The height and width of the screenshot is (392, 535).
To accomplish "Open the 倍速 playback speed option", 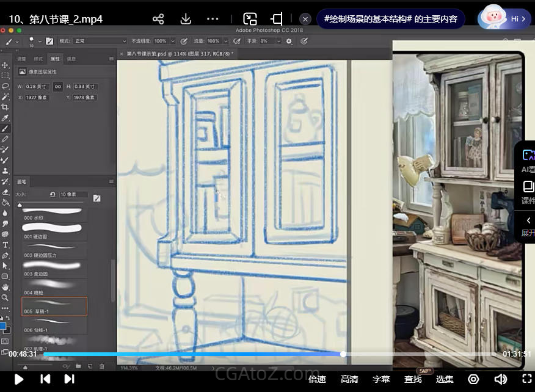I will click(x=317, y=379).
